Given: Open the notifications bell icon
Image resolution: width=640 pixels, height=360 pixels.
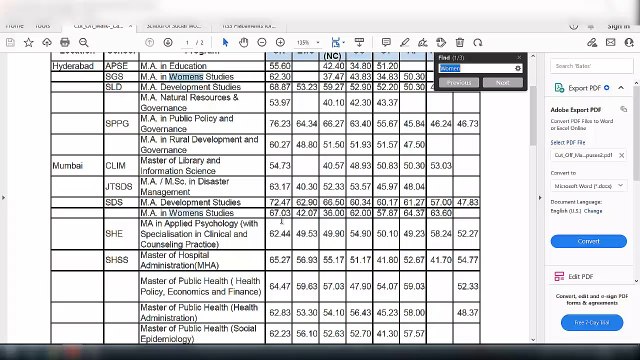Looking at the screenshot, I should pyautogui.click(x=591, y=27).
